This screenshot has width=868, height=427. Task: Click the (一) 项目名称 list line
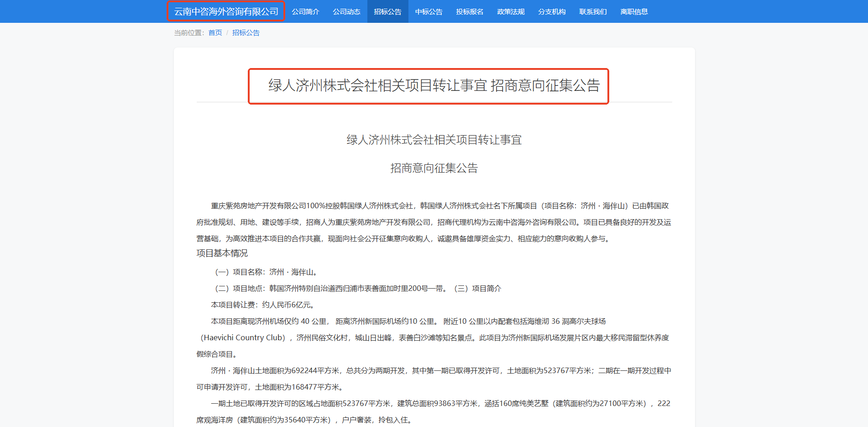[266, 272]
